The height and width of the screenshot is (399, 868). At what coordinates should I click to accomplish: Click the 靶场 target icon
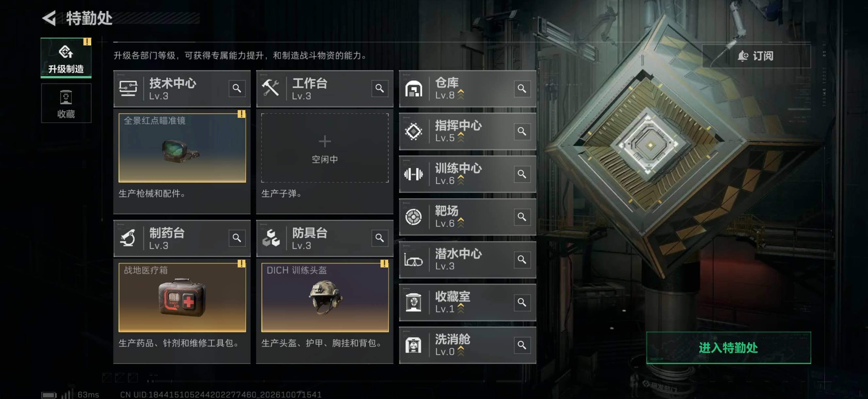(413, 217)
